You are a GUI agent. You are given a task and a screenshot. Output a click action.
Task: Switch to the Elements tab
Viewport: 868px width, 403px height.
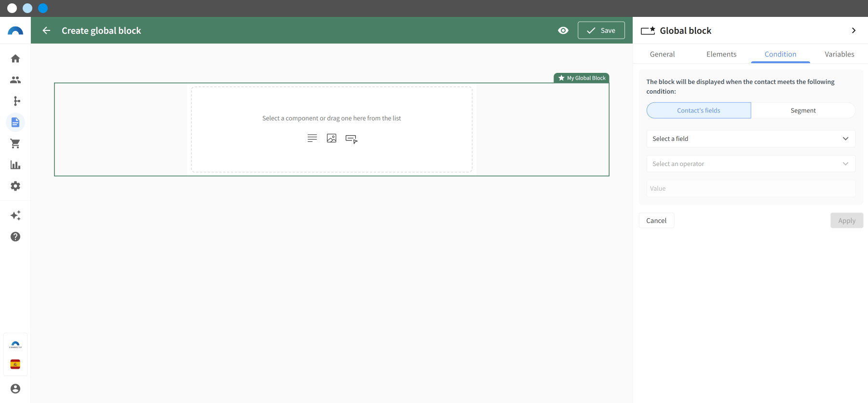click(x=721, y=54)
